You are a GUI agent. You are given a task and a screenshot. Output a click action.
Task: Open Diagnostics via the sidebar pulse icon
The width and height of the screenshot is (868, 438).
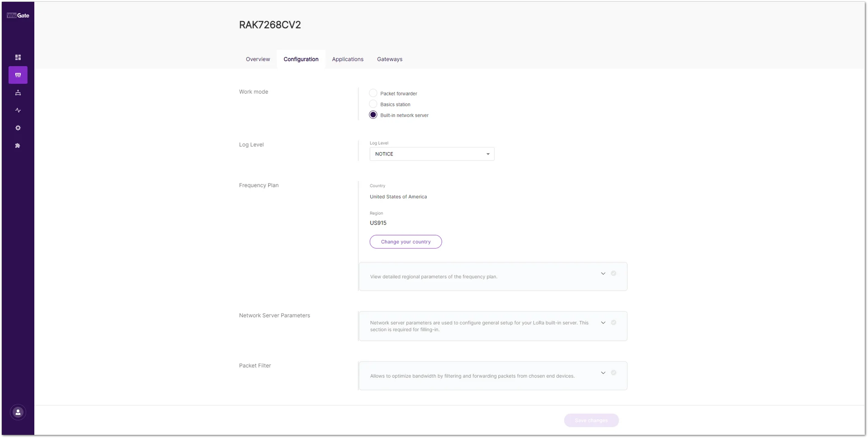click(x=18, y=110)
